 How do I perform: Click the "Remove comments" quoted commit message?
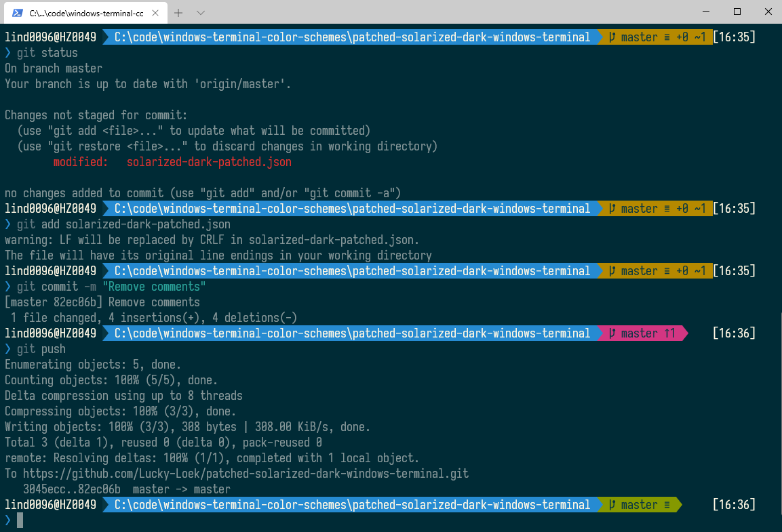tap(154, 287)
